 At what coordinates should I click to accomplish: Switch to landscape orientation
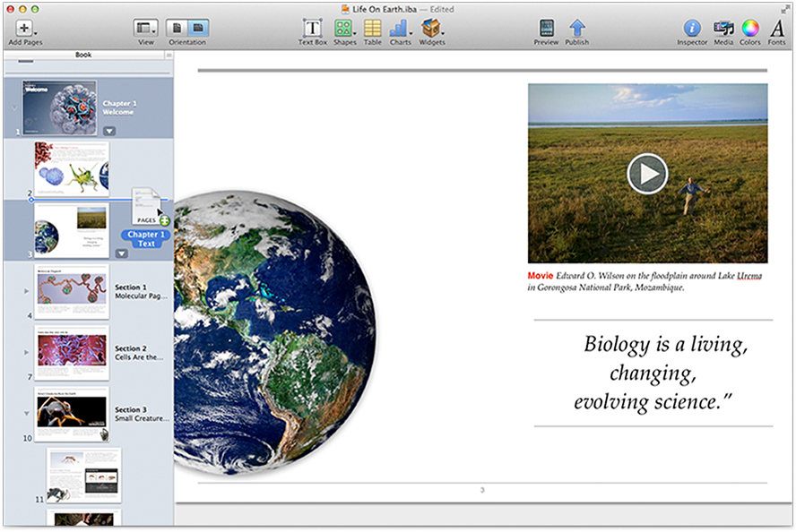[197, 28]
